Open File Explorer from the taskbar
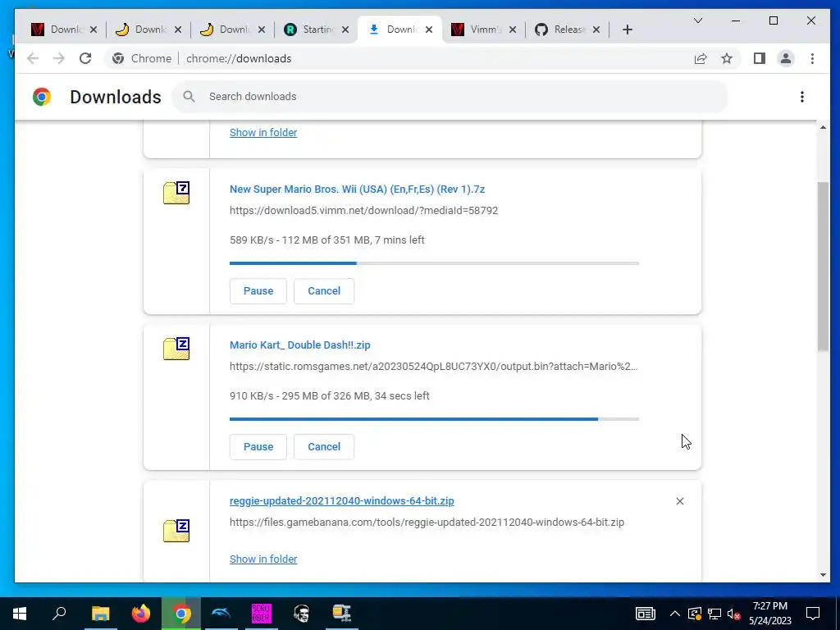 pos(100,614)
